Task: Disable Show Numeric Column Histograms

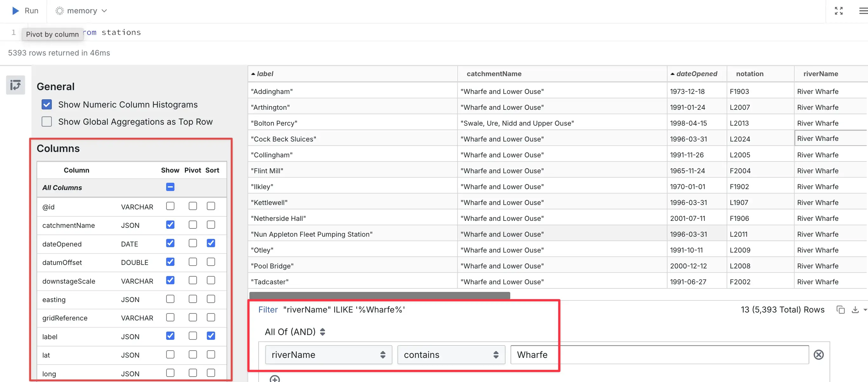Action: point(47,105)
